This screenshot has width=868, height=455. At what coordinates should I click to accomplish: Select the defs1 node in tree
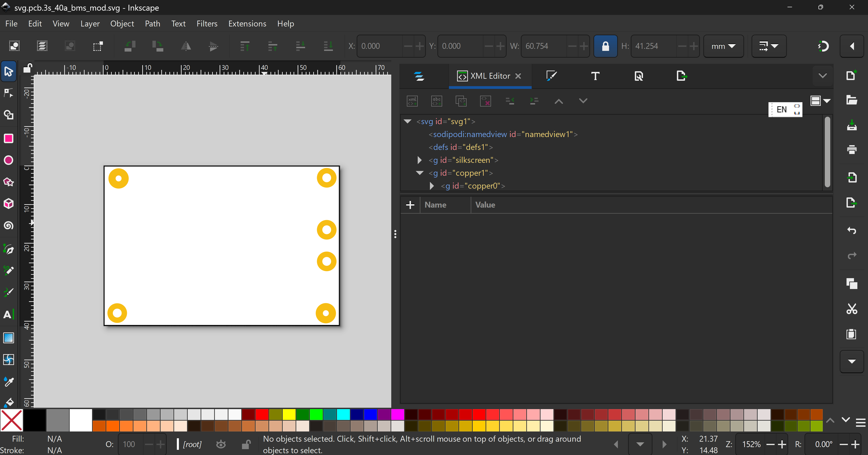pyautogui.click(x=460, y=147)
